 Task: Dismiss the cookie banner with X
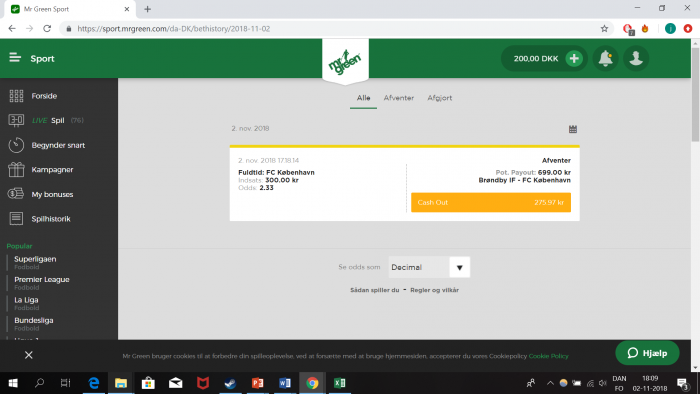pos(29,355)
